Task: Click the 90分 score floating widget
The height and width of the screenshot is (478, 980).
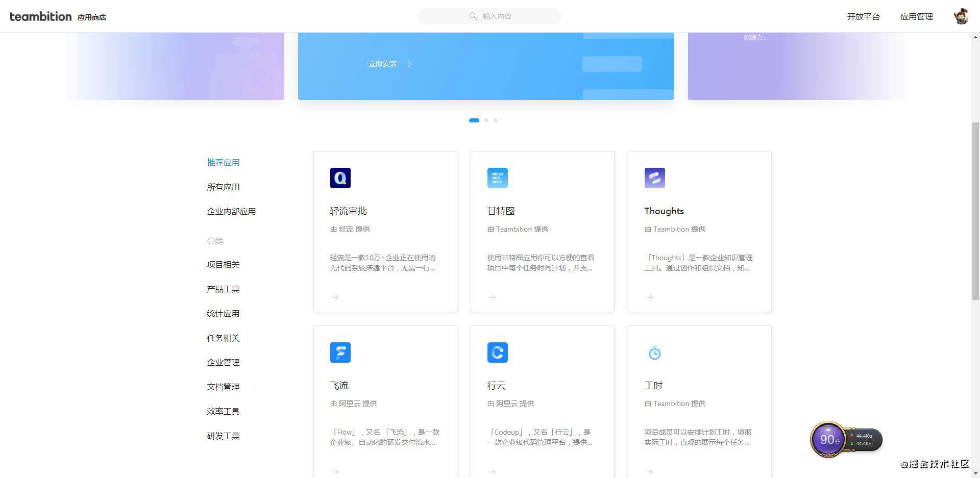Action: point(846,439)
